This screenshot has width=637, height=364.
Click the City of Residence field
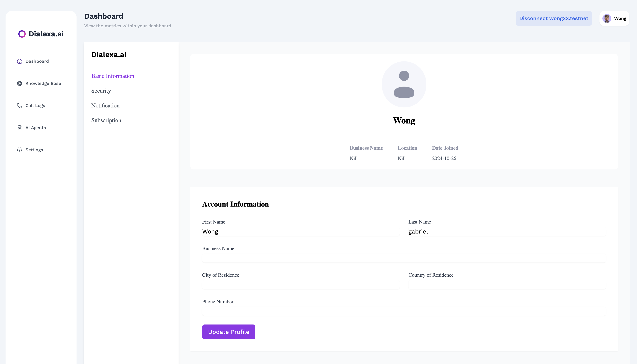tap(300, 284)
